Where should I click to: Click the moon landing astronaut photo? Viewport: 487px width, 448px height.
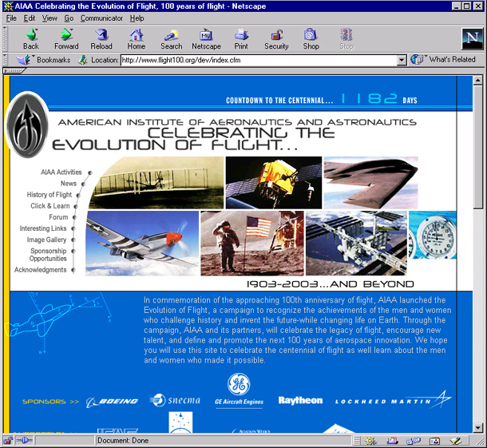coord(252,244)
